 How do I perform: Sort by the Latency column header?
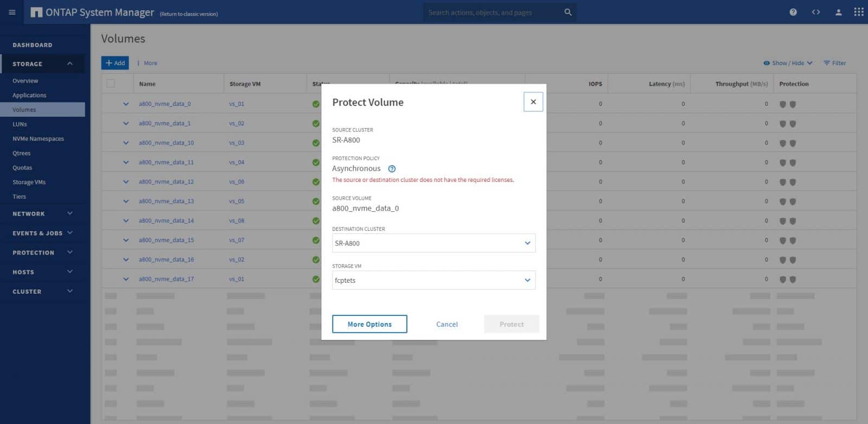[667, 84]
